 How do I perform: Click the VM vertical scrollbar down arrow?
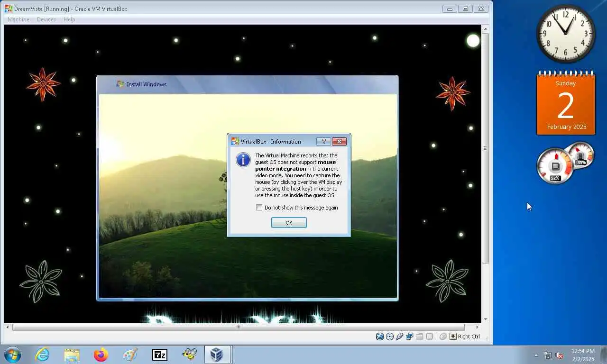pyautogui.click(x=485, y=319)
